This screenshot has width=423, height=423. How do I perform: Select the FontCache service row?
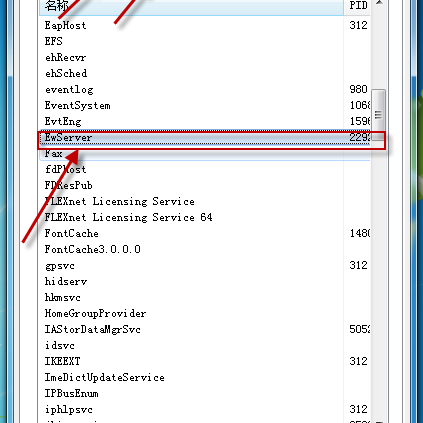point(205,233)
